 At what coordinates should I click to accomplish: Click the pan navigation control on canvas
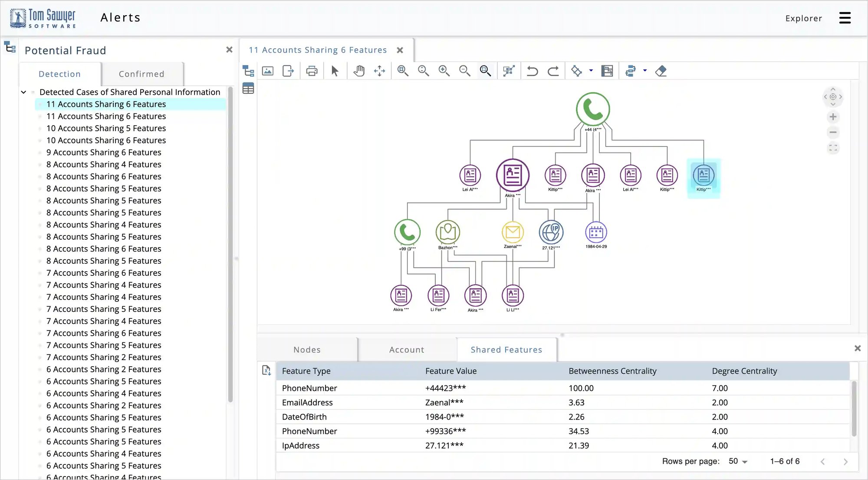click(833, 97)
